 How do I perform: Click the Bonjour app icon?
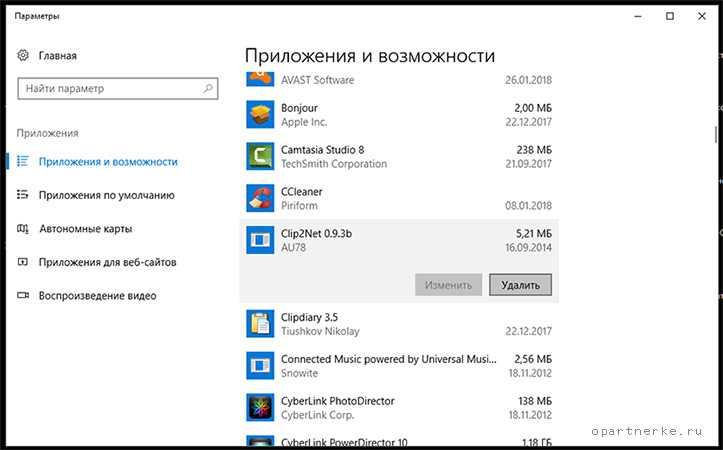pos(260,115)
